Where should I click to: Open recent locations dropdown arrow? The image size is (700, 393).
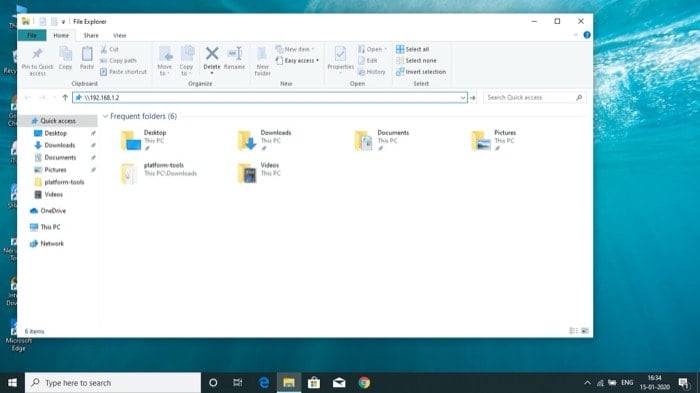(x=54, y=97)
